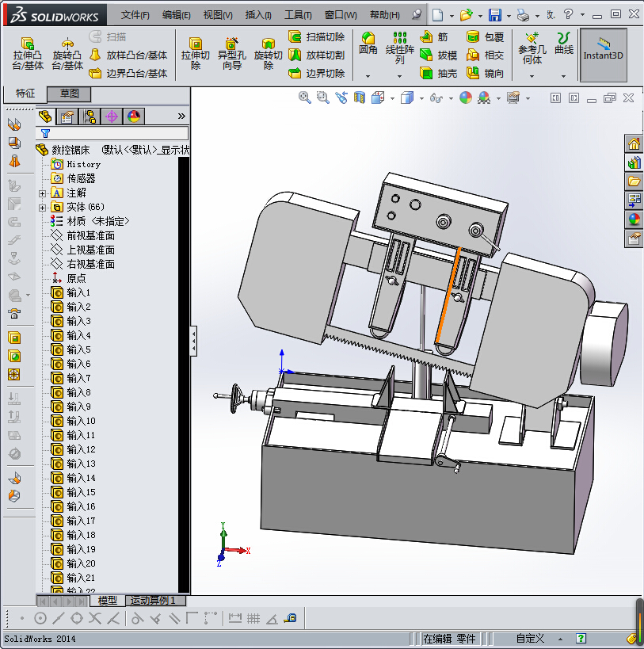Switch to the 特征 (Features) tab
The width and height of the screenshot is (644, 649).
click(x=25, y=94)
